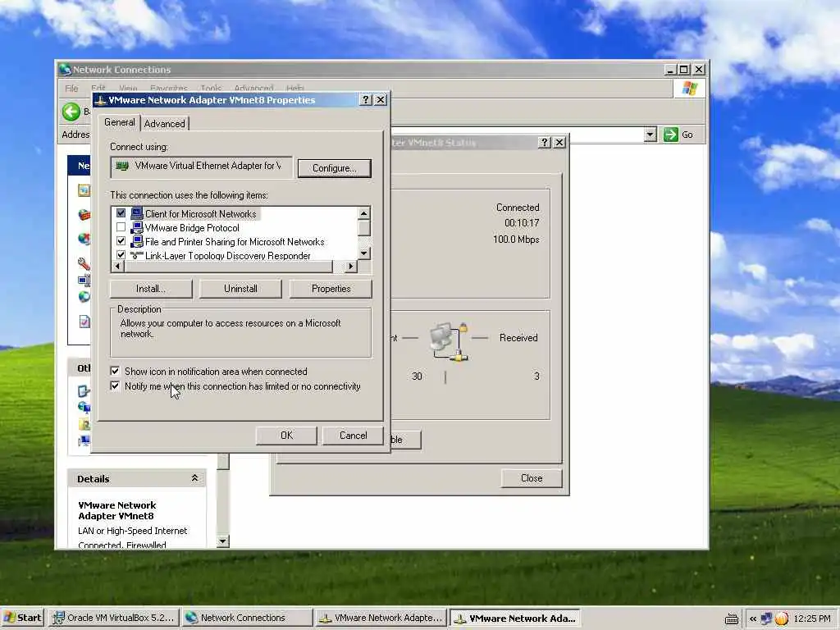Click the Go button label
Viewport: 840px width, 630px height.
(687, 135)
